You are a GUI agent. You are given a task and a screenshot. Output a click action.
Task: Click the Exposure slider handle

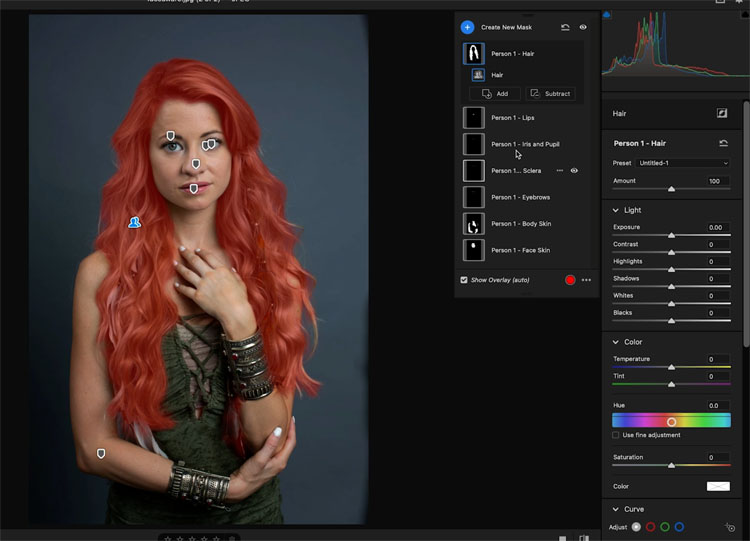tap(672, 235)
